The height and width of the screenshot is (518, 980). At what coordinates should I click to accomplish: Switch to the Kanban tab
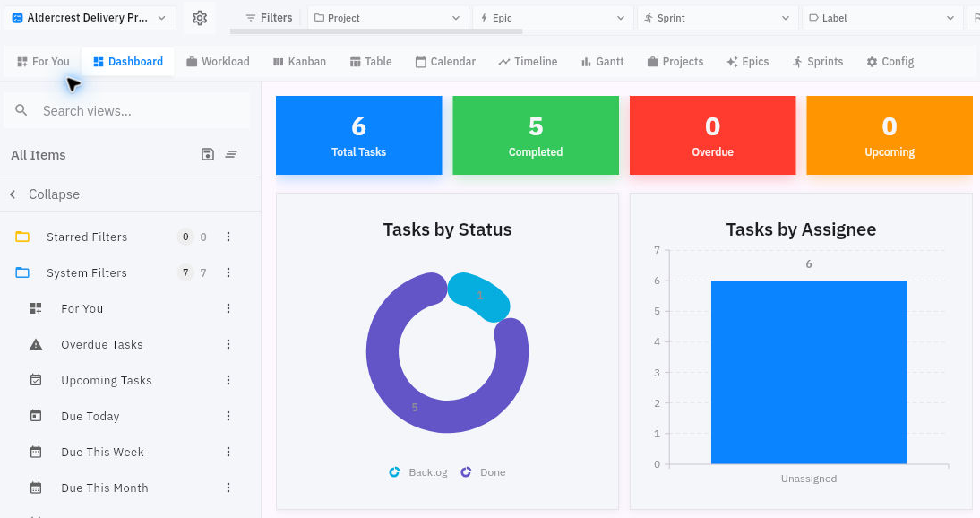299,61
